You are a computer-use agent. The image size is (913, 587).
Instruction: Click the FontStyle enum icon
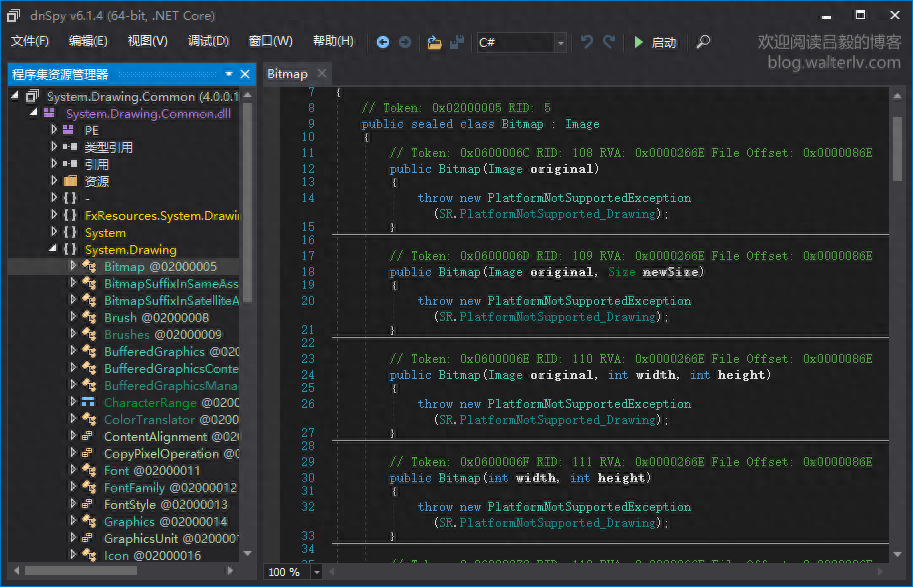(x=89, y=504)
